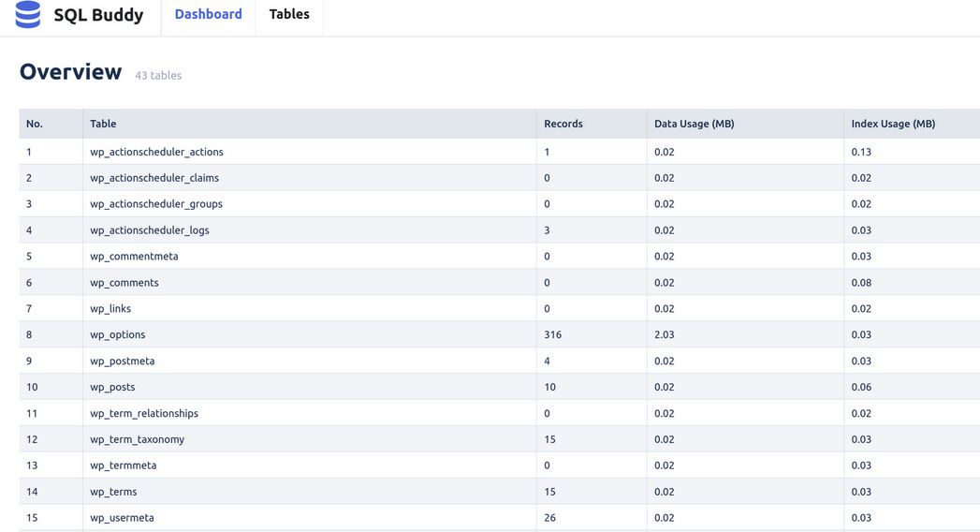Click the Index Usage (MB) header
Viewport: 980px width, 532px height.
[893, 124]
